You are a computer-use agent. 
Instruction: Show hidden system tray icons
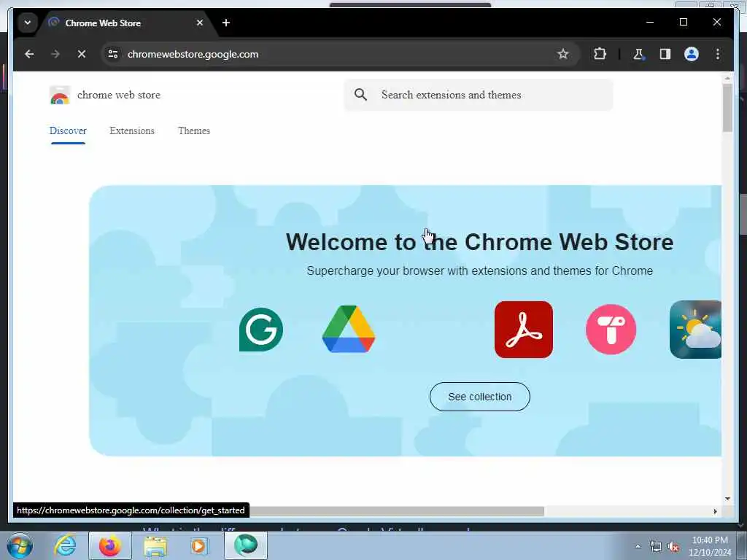point(638,547)
